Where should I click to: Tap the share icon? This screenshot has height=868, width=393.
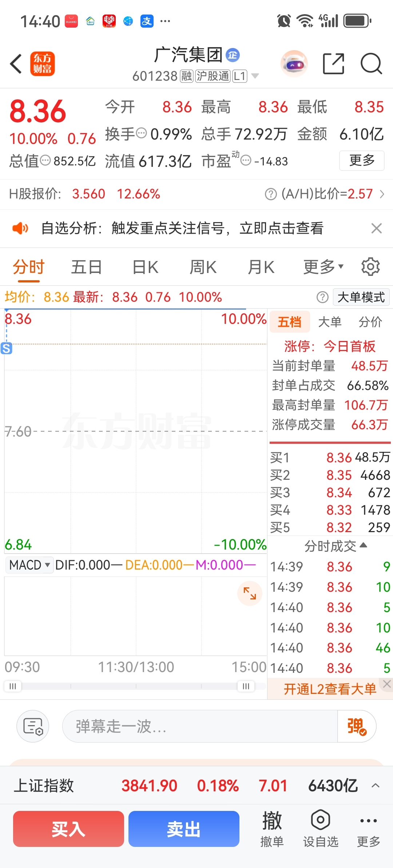pyautogui.click(x=334, y=64)
